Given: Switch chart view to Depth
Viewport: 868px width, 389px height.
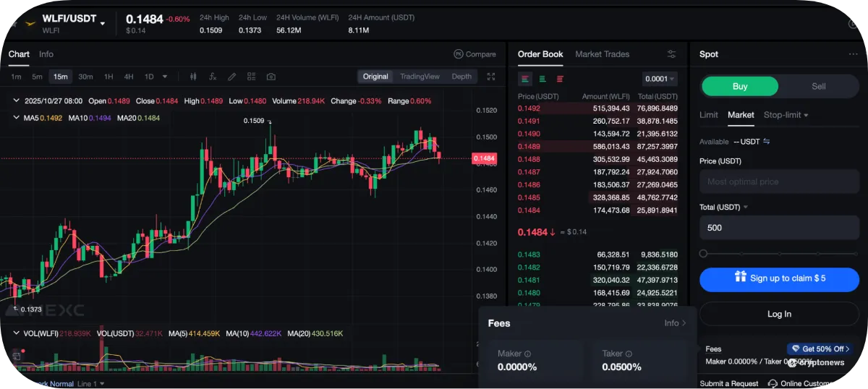Looking at the screenshot, I should 461,77.
